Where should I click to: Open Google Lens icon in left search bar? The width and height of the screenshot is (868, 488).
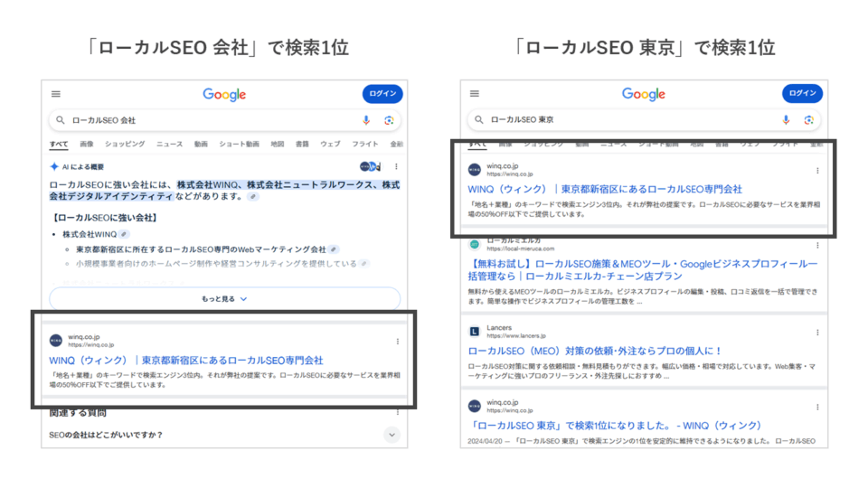tap(389, 120)
